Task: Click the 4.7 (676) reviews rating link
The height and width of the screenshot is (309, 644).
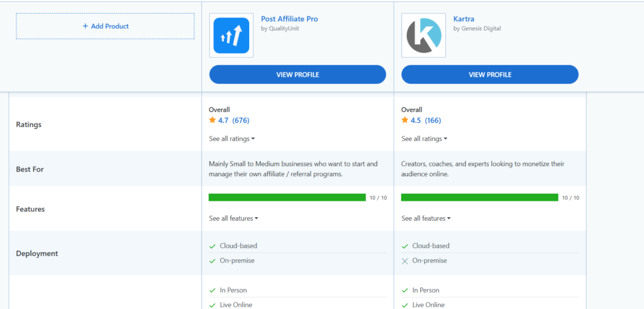Action: [233, 120]
